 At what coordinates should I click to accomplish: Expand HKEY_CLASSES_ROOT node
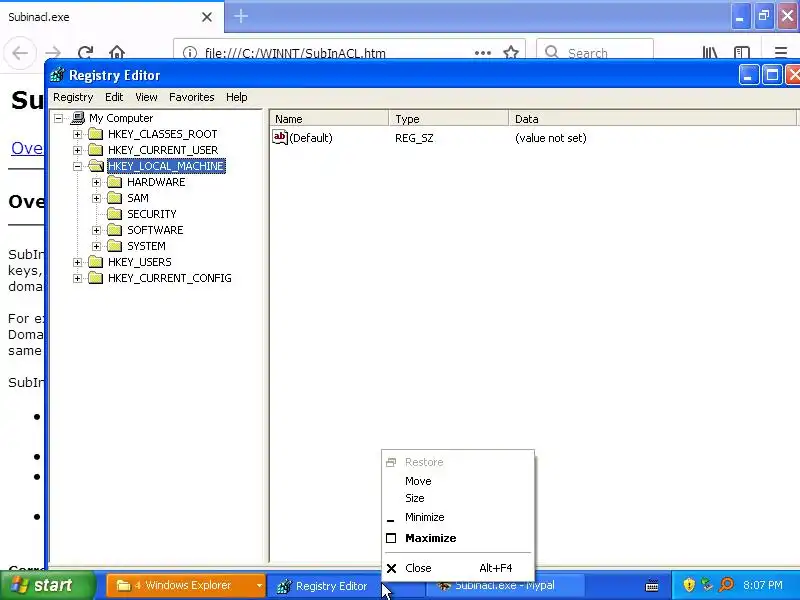click(78, 134)
